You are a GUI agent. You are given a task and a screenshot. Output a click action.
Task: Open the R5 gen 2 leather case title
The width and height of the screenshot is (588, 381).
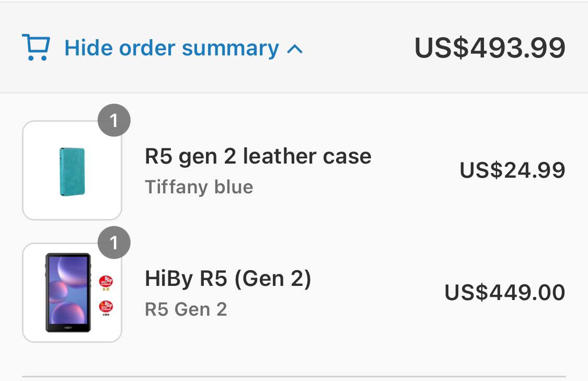coord(258,156)
